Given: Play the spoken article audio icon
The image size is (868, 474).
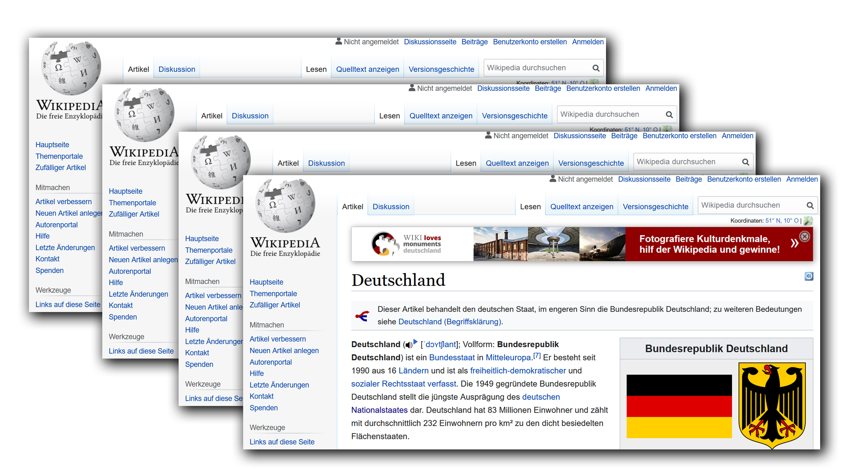Looking at the screenshot, I should pos(809,276).
